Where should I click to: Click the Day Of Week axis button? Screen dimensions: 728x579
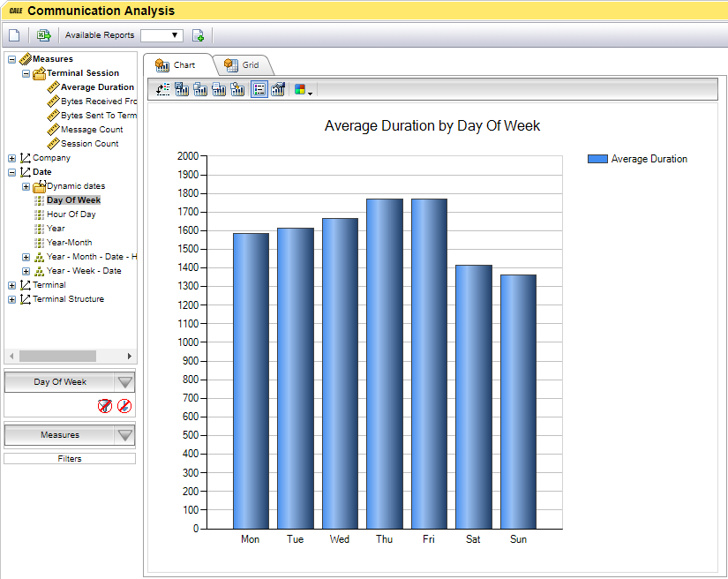(x=60, y=382)
